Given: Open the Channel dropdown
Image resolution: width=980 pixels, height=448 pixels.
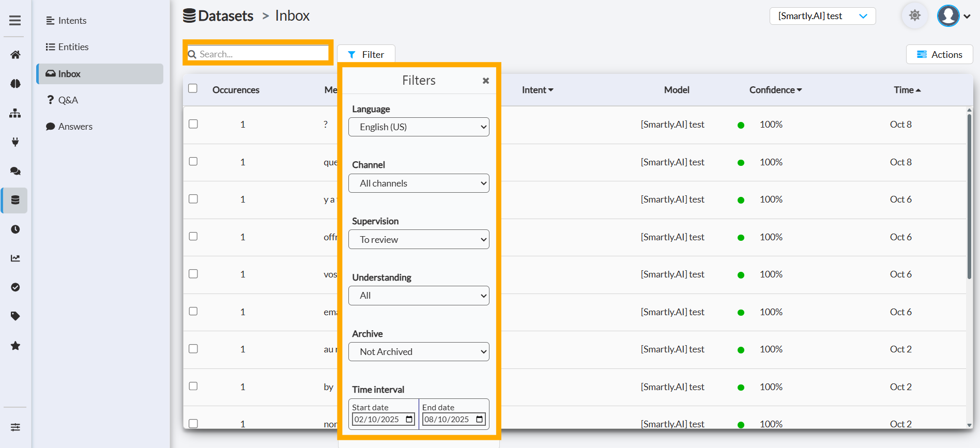Looking at the screenshot, I should [x=419, y=183].
